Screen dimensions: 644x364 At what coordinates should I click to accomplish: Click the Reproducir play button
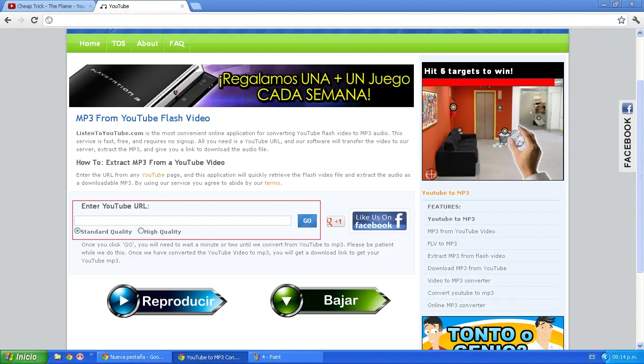point(167,301)
